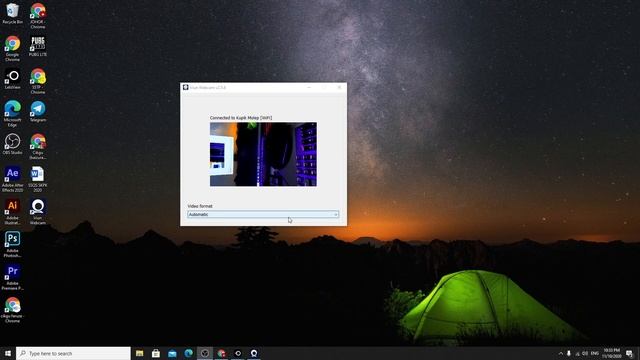Select the Chrome shortcut beside OBS Studio
Viewport: 640px width, 360px height.
(38, 147)
